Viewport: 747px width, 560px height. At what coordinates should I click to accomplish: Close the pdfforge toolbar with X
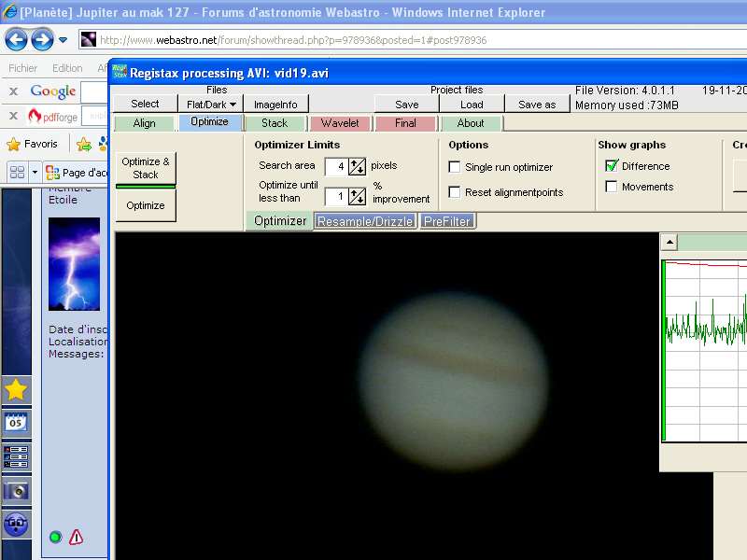pos(14,116)
